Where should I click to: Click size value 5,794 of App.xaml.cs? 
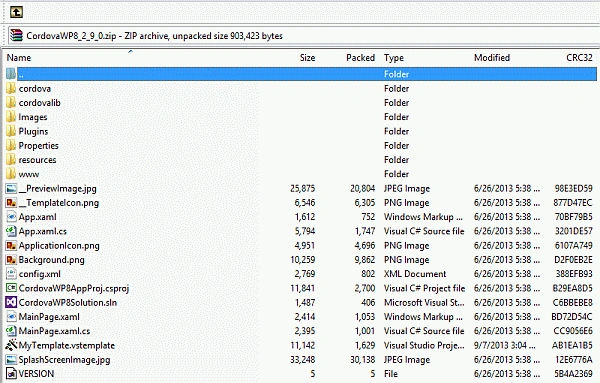pyautogui.click(x=305, y=231)
